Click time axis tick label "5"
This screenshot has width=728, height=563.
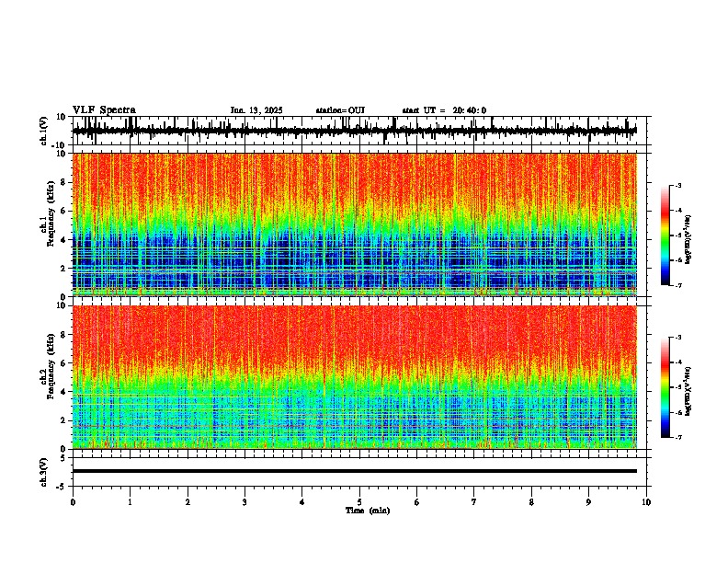click(x=359, y=502)
